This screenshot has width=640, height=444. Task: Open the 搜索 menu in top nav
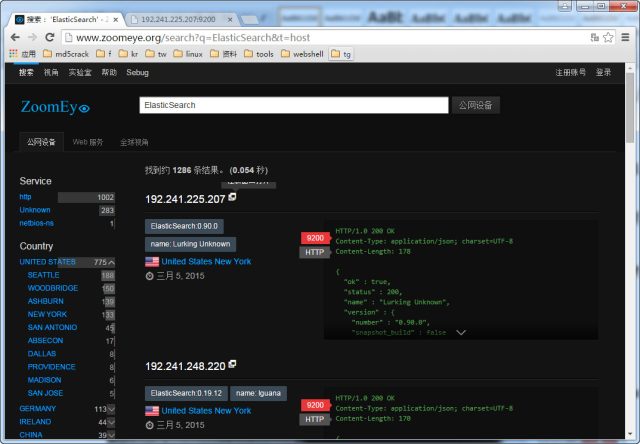point(26,73)
